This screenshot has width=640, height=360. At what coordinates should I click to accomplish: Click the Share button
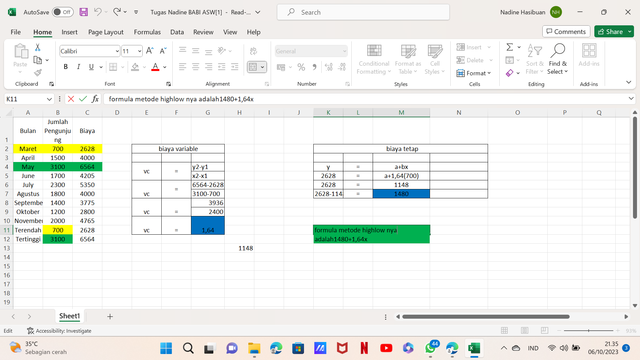[611, 31]
